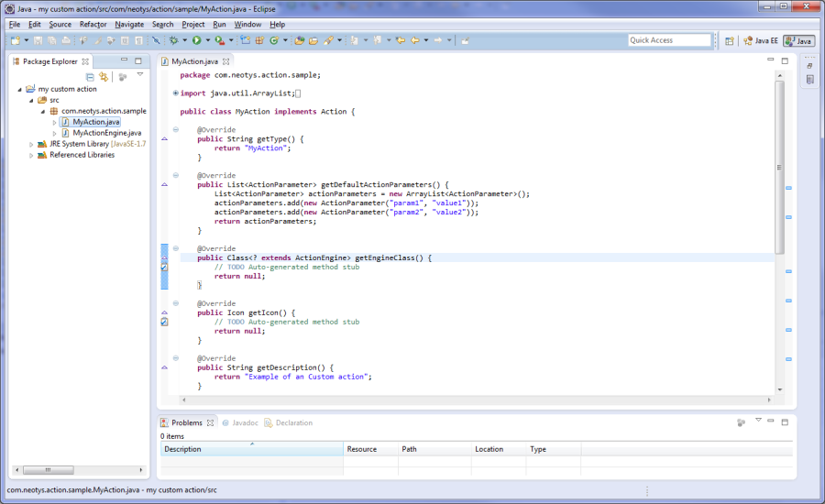Expand the folded import statements

point(175,93)
